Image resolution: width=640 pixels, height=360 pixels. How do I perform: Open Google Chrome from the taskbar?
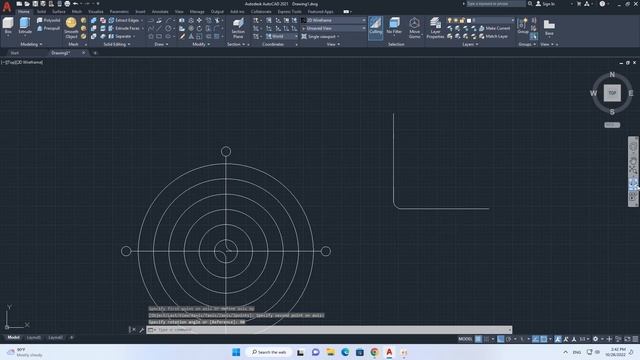point(375,352)
